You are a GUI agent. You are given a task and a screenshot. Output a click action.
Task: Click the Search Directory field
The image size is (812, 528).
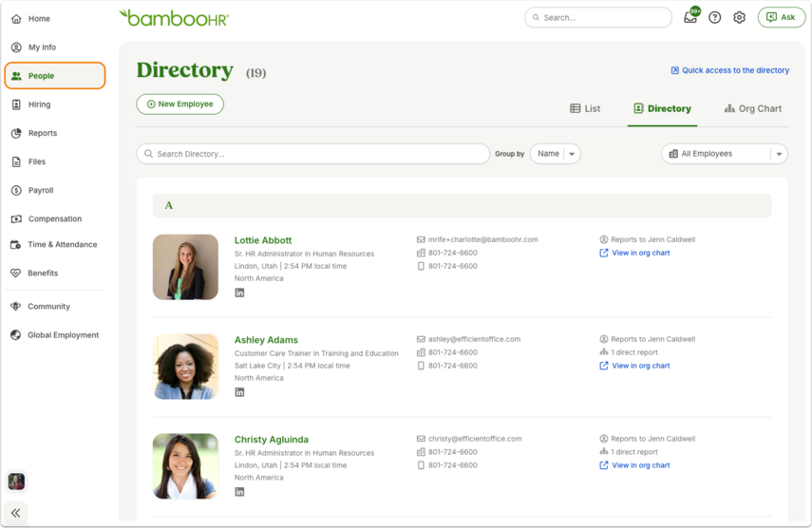tap(312, 154)
